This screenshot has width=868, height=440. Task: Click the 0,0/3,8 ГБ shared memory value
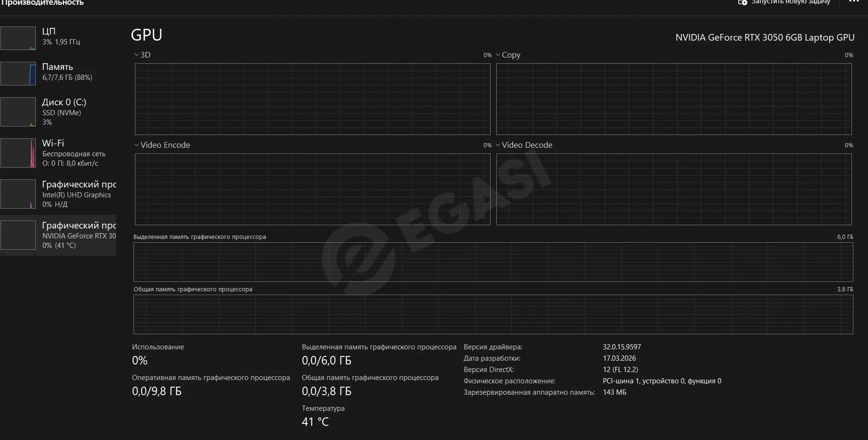[326, 391]
